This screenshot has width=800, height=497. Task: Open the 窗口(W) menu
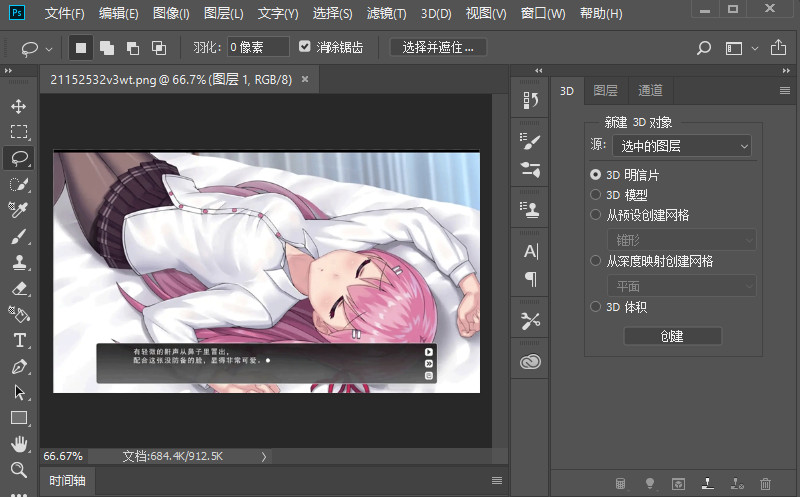[x=543, y=13]
